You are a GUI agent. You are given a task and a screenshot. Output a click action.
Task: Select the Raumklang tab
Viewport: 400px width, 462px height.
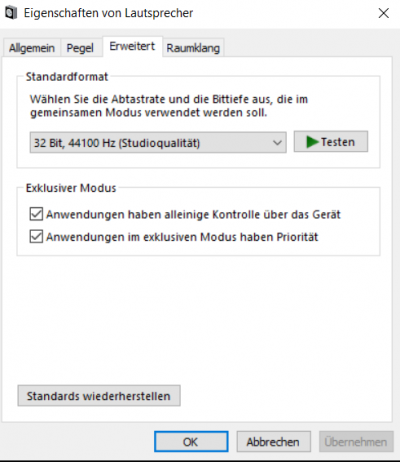coord(193,48)
